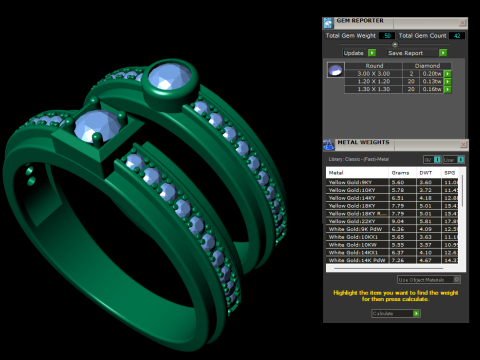Click the 1.30 X 1.30 size cell
This screenshot has width=480, height=360.
pos(374,89)
